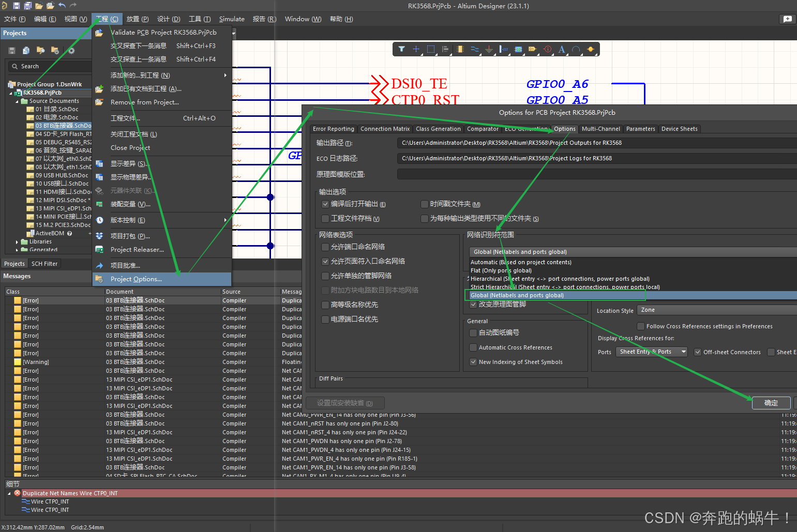Select the filter funnel tool in the Active Bar
797x532 pixels.
pyautogui.click(x=401, y=49)
